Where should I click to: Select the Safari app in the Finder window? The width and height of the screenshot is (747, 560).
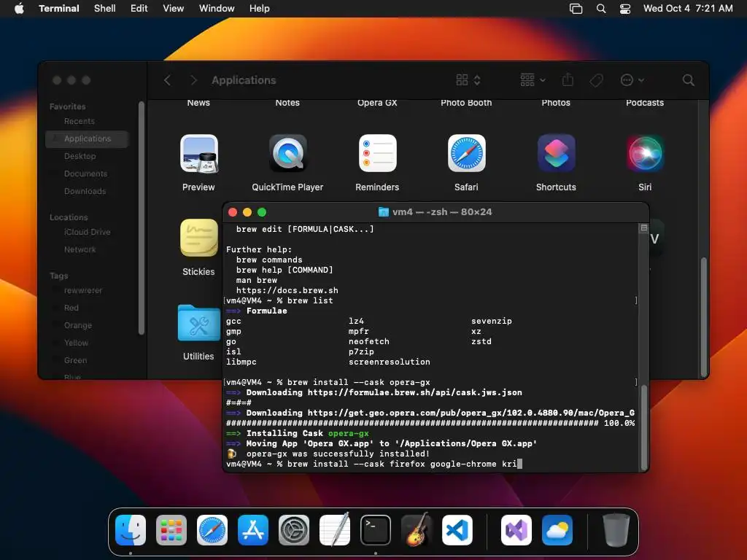coord(466,154)
